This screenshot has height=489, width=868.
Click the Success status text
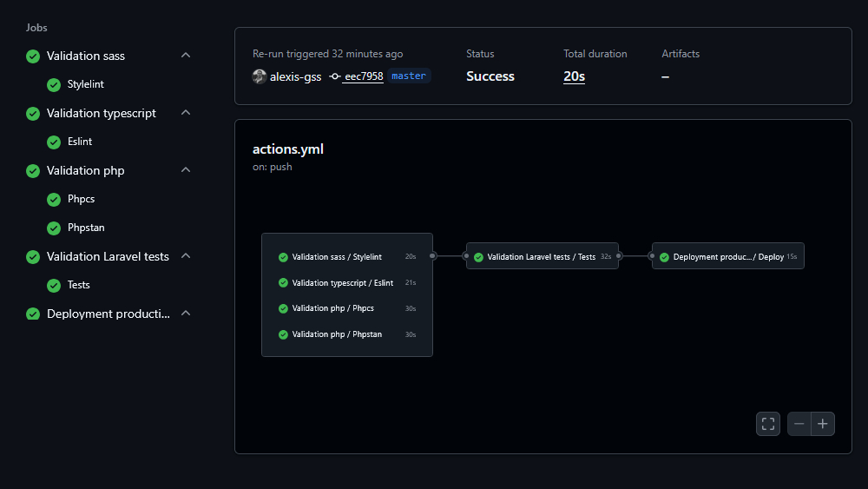click(x=490, y=76)
